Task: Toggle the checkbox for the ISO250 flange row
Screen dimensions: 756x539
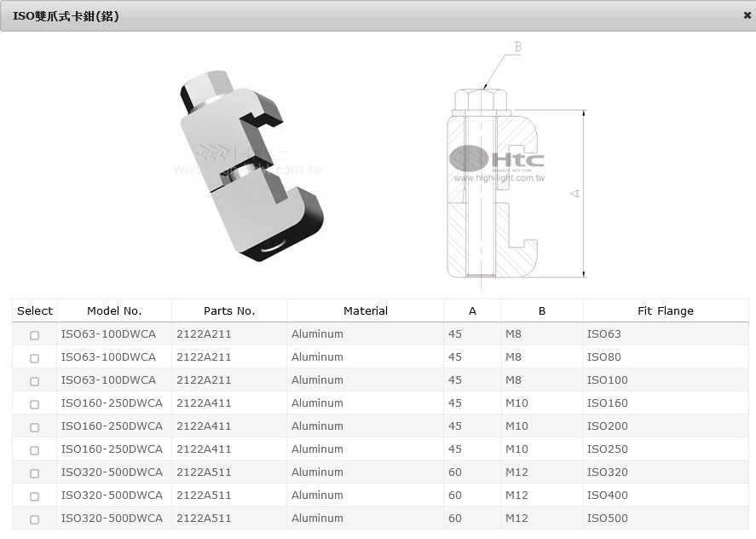Action: coord(34,450)
